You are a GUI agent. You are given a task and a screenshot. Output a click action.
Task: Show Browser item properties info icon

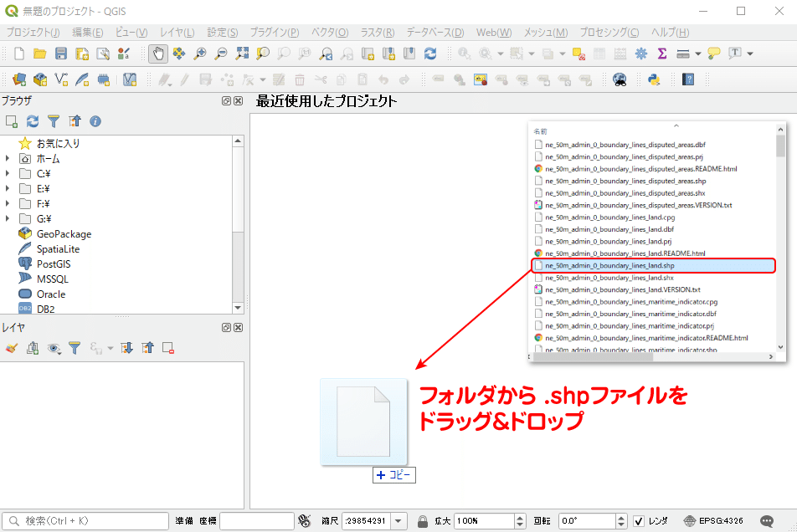click(x=95, y=121)
